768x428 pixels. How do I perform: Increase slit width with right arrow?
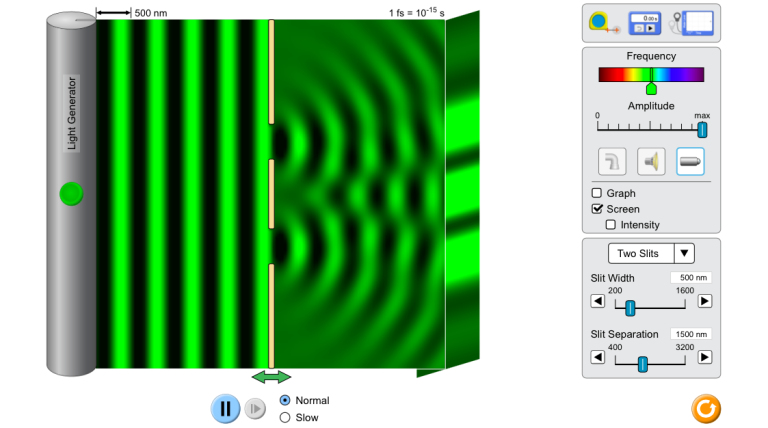[705, 301]
